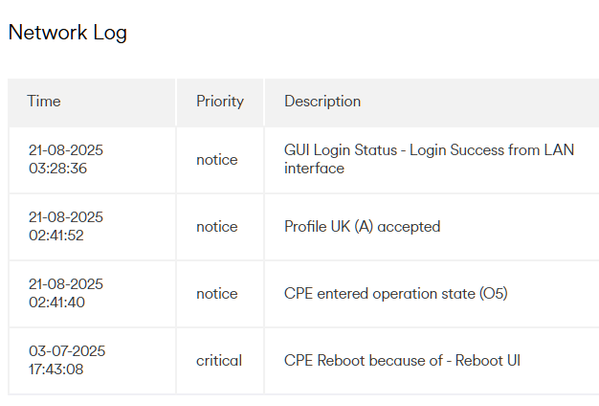Click the GUI Login Status description
The height and width of the screenshot is (406, 599).
click(429, 159)
